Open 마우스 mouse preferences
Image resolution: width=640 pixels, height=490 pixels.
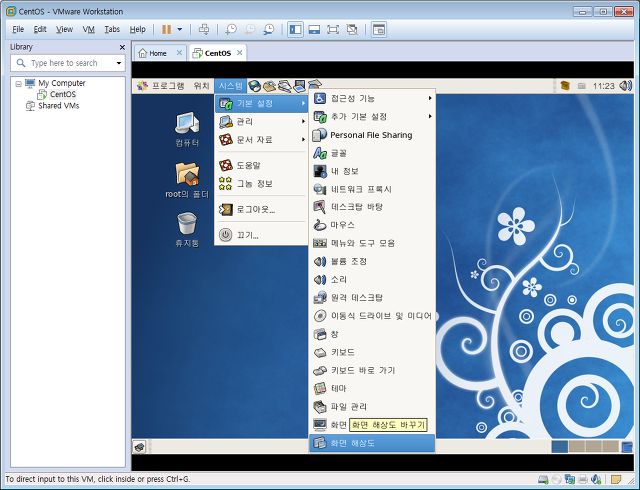[372, 225]
